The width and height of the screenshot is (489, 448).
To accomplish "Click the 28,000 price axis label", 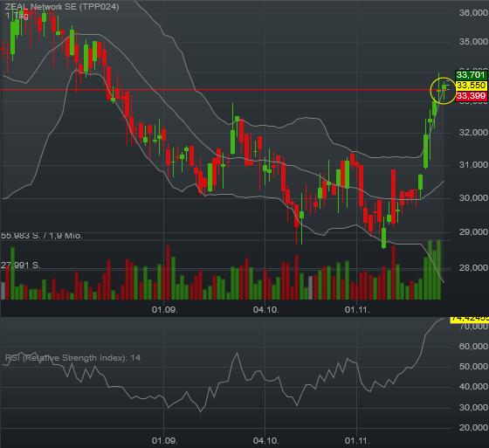I will pyautogui.click(x=473, y=267).
